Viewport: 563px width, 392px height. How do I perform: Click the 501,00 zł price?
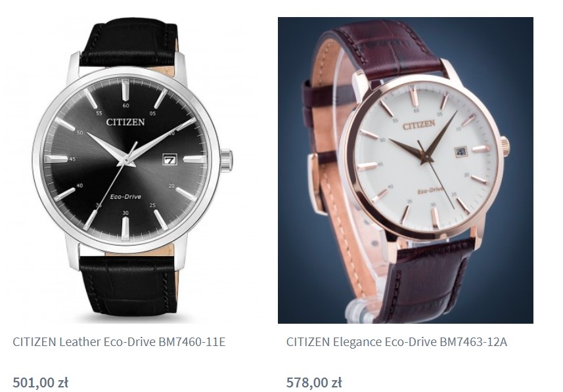click(40, 382)
